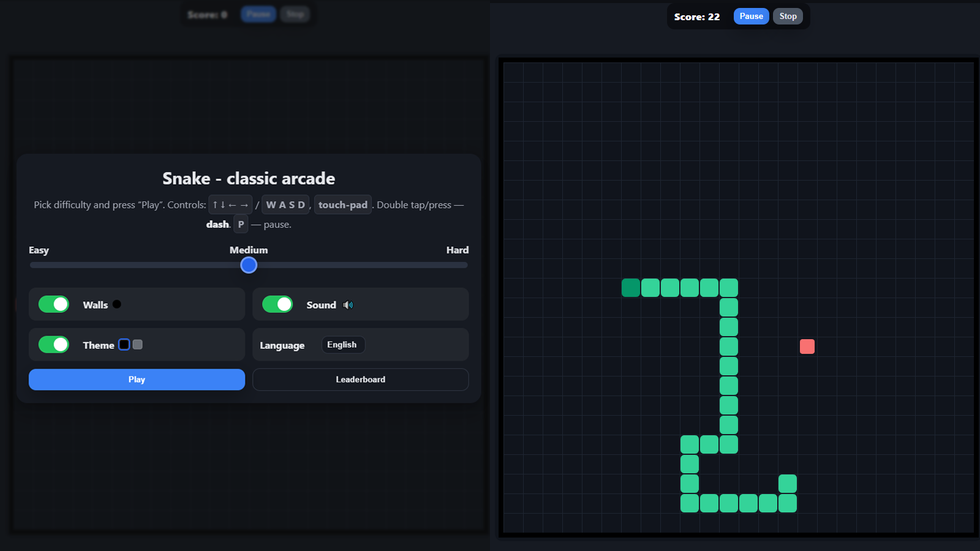This screenshot has width=980, height=551.
Task: Click the P pause key badge
Action: [241, 224]
